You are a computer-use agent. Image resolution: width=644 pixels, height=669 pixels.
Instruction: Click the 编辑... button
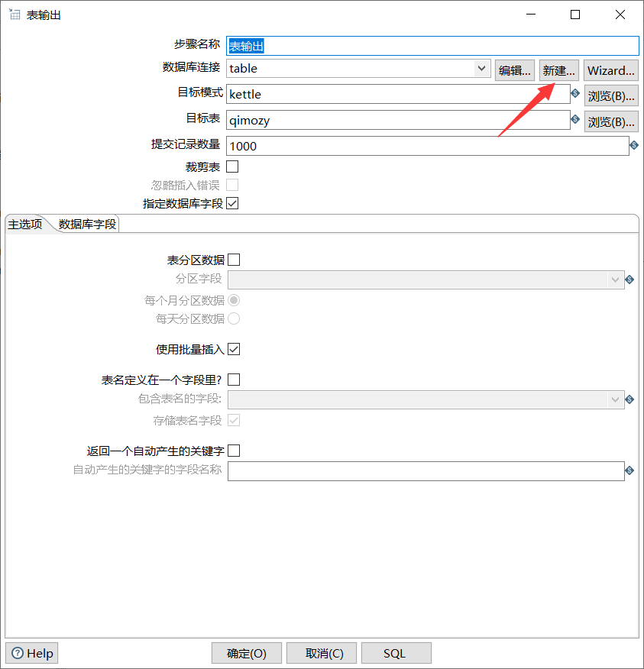click(x=515, y=70)
